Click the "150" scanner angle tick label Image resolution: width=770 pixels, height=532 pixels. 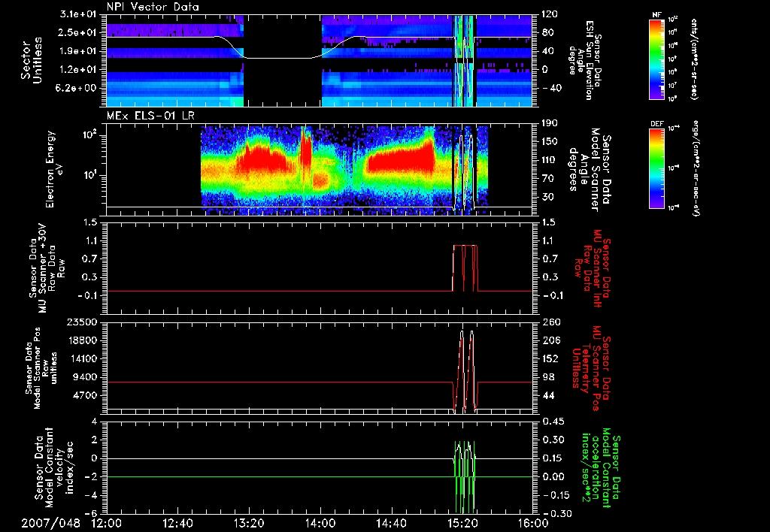tap(550, 141)
